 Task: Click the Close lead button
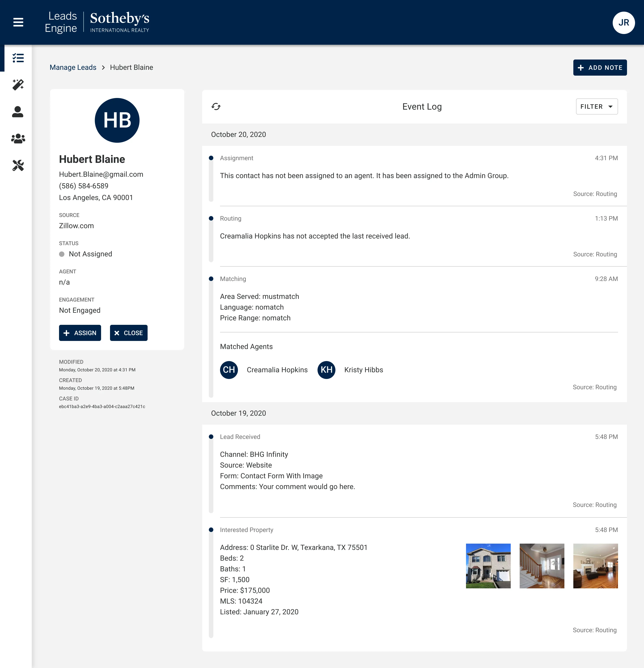128,333
